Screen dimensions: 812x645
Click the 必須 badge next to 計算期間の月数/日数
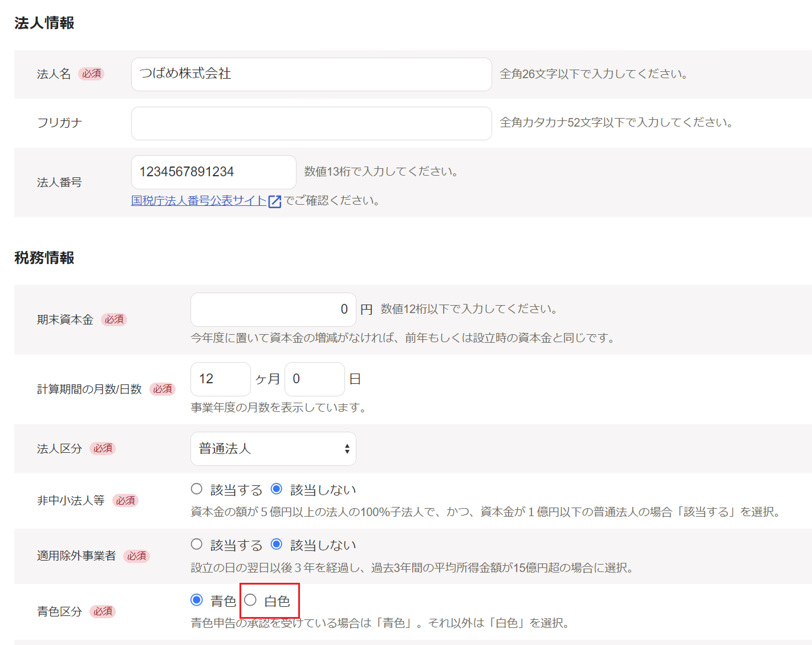point(163,389)
